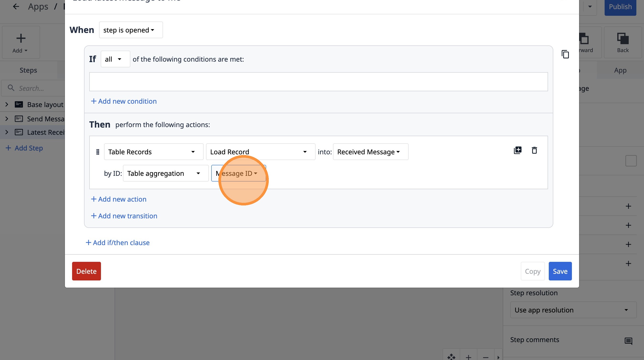The image size is (644, 360).
Task: Click the back arrow to Apps
Action: pyautogui.click(x=16, y=6)
